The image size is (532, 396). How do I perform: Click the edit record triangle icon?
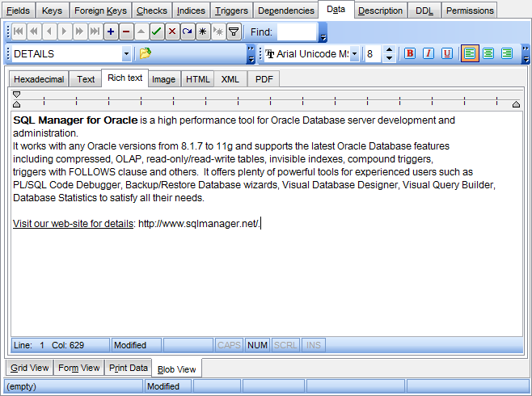point(141,32)
